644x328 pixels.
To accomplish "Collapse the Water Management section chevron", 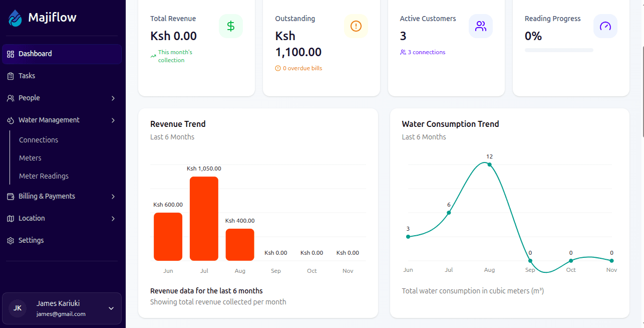I will click(113, 120).
